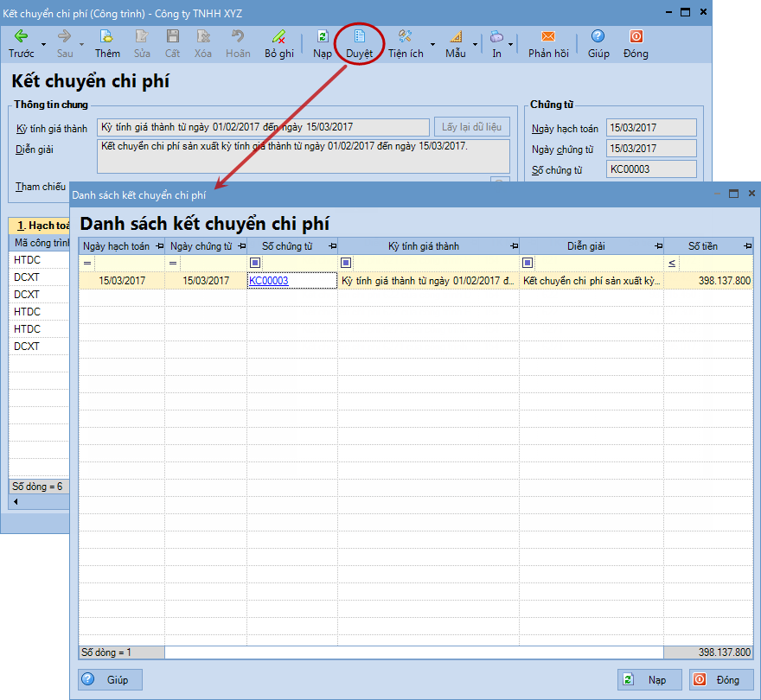Switch to the 1. Hạch toán tab
Screen dimensions: 761x700
pyautogui.click(x=40, y=226)
